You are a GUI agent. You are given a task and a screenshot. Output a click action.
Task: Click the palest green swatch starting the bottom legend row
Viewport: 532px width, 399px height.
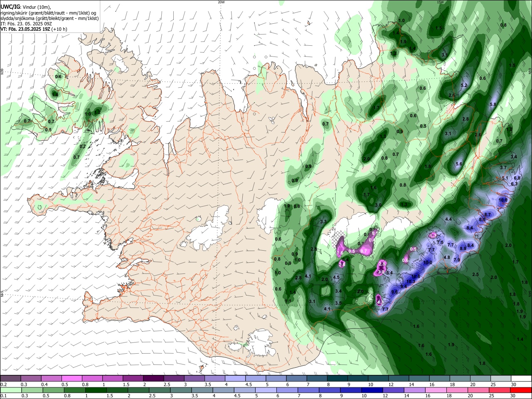tap(11, 390)
